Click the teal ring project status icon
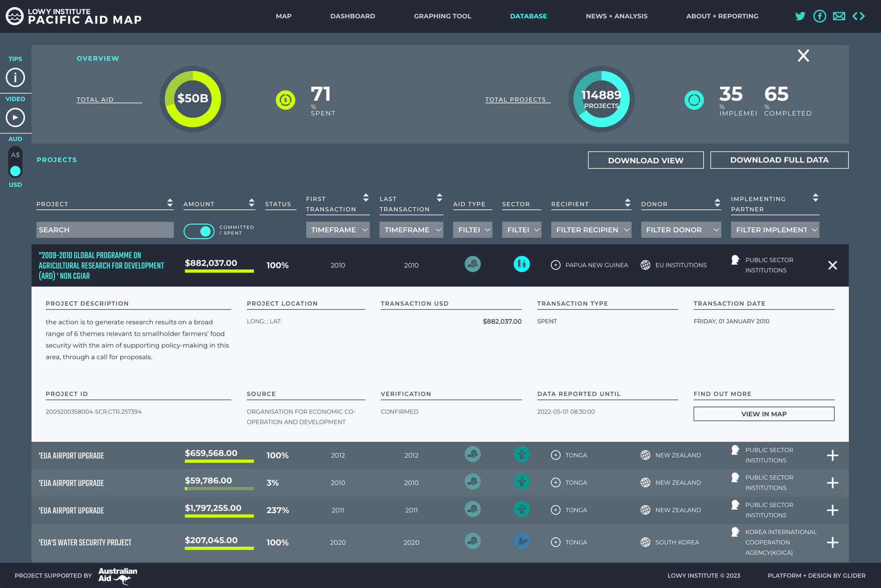 pyautogui.click(x=694, y=100)
